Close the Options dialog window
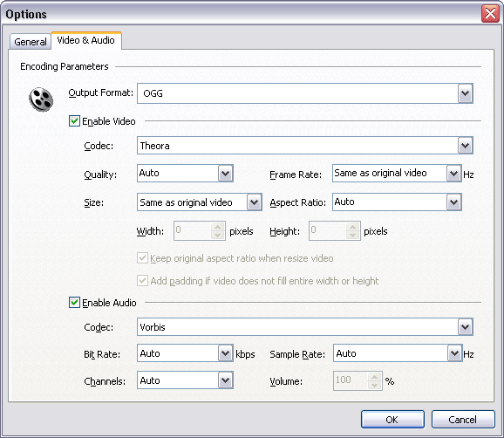 (490, 14)
